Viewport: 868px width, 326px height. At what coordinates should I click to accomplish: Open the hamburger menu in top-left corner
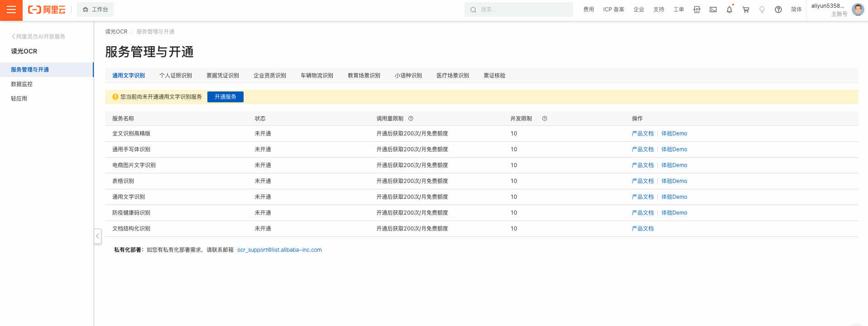(x=11, y=10)
